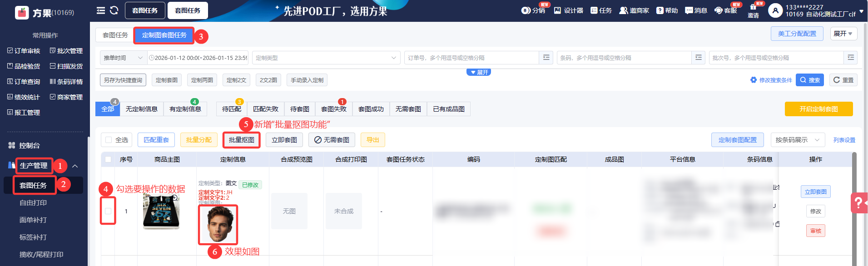The width and height of the screenshot is (868, 266).
Task: Open 分销 distribution from the top bar
Action: point(533,10)
